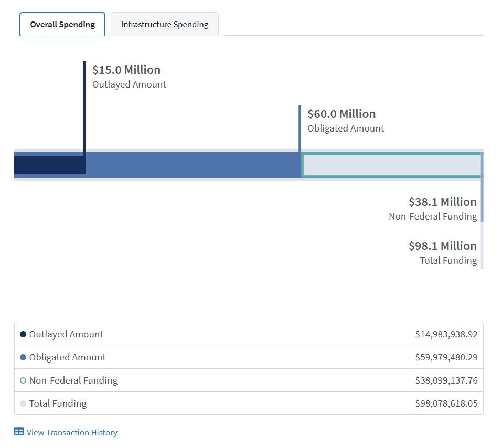The width and height of the screenshot is (502, 448).
Task: Click the View Transaction History link
Action: [x=72, y=432]
